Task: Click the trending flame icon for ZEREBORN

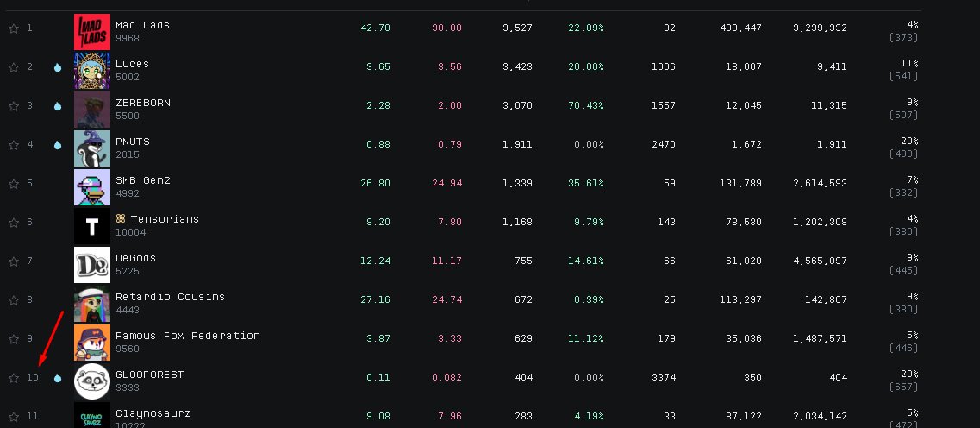Action: click(58, 106)
